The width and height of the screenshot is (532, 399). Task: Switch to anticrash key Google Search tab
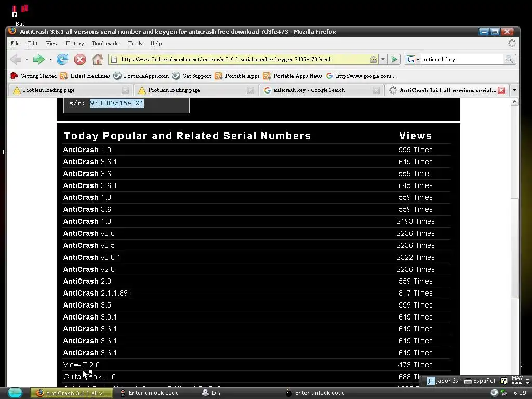(321, 90)
